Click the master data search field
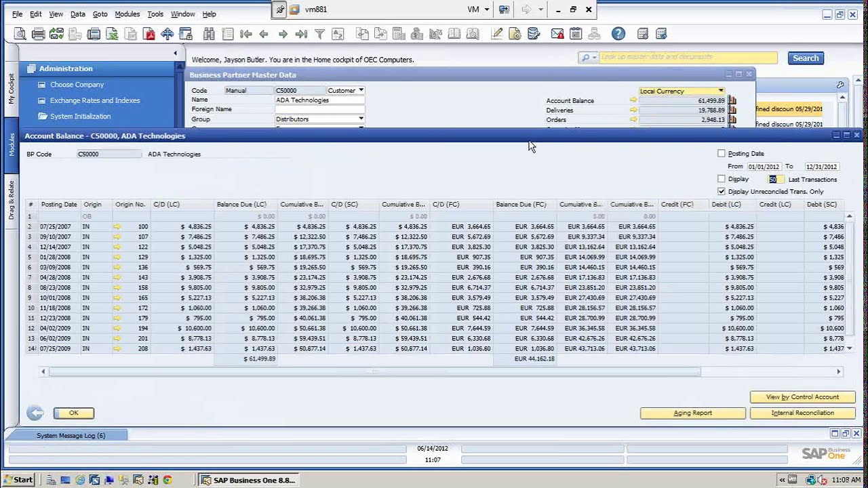The width and height of the screenshot is (868, 488). (688, 58)
